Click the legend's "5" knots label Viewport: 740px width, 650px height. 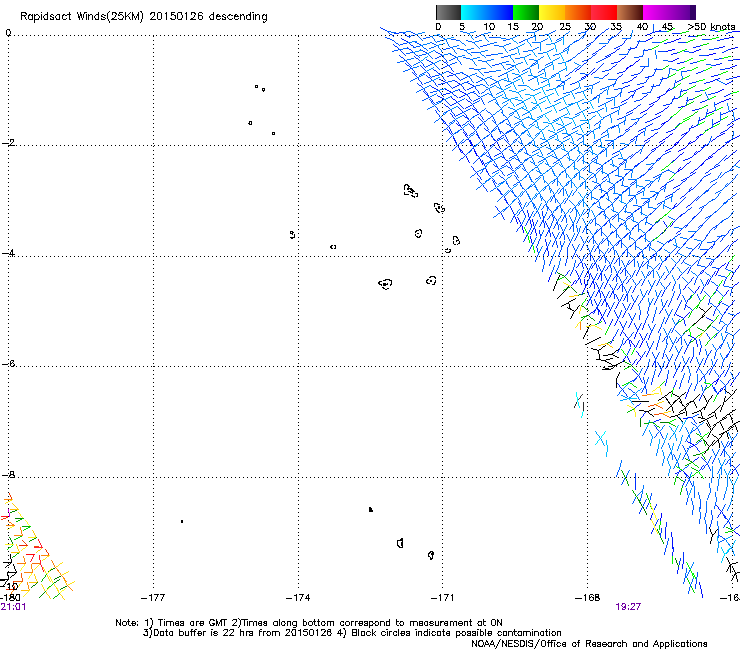click(x=462, y=27)
